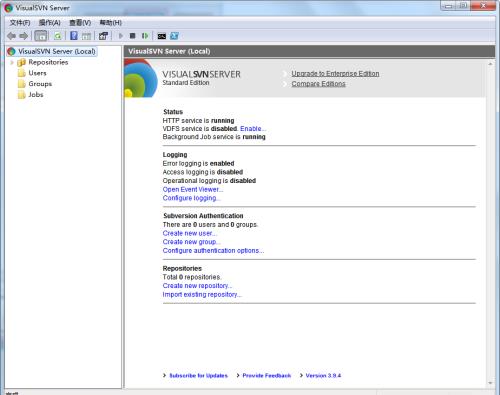Click the Forward arrow toolbar icon
The width and height of the screenshot is (500, 395).
point(23,36)
